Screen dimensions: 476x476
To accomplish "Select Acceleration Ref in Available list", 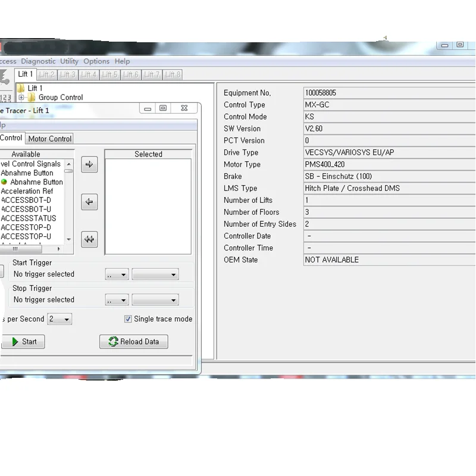I will pyautogui.click(x=27, y=191).
